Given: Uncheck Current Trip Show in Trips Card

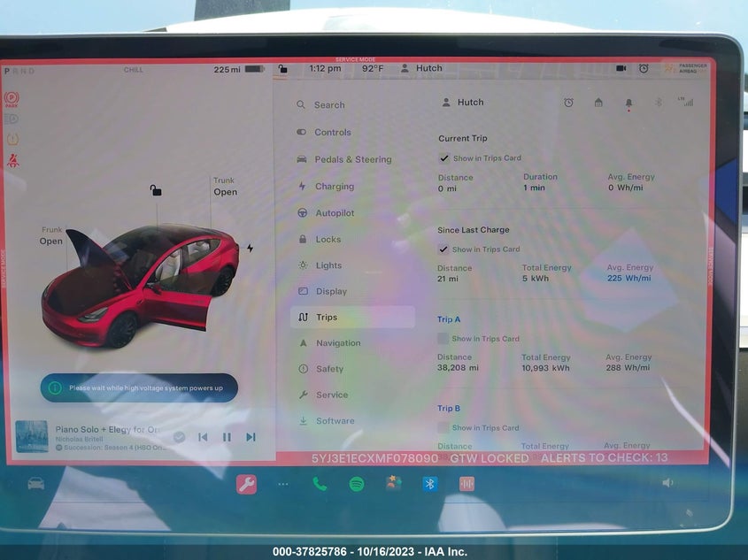Looking at the screenshot, I should (444, 158).
